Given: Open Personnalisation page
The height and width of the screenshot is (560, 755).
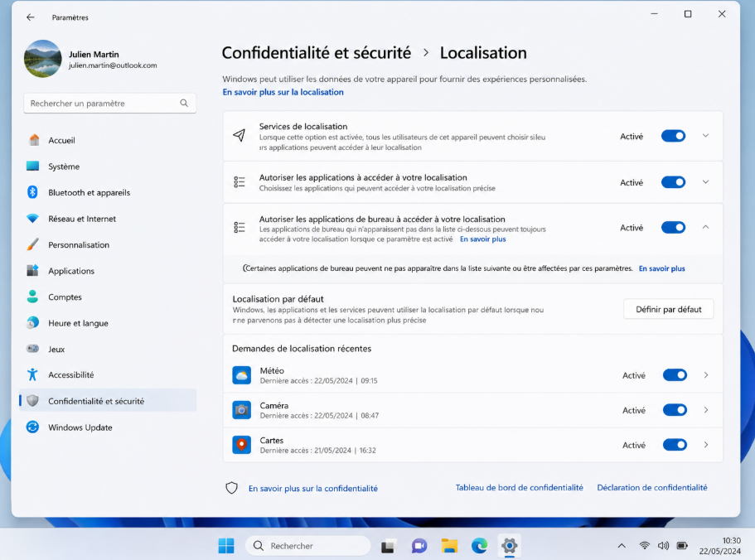Looking at the screenshot, I should pyautogui.click(x=108, y=245).
